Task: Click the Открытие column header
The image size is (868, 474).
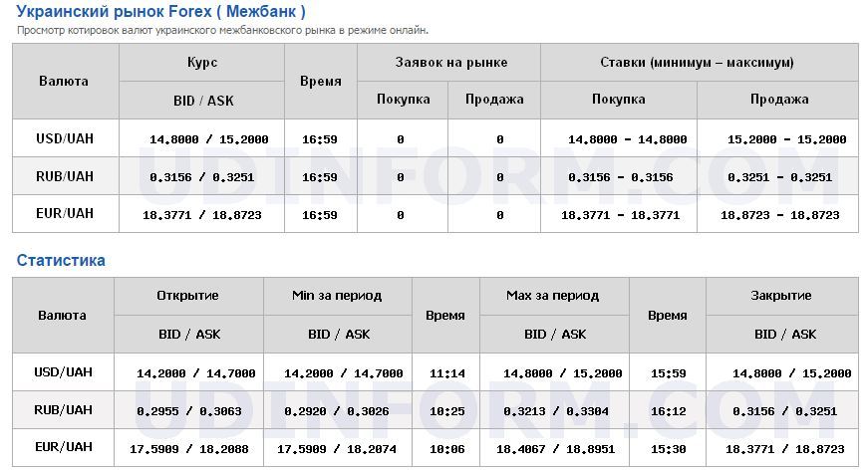Action: [187, 296]
